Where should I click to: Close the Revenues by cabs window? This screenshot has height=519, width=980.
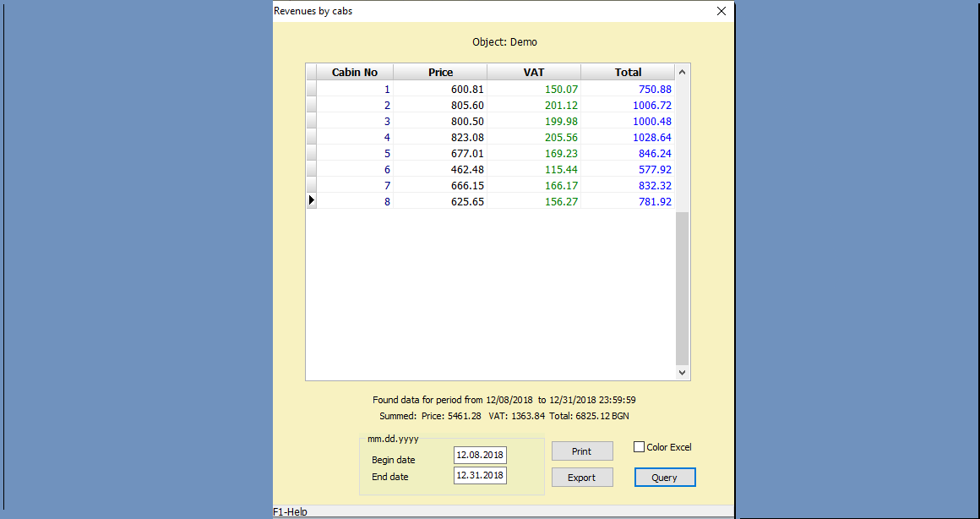721,12
